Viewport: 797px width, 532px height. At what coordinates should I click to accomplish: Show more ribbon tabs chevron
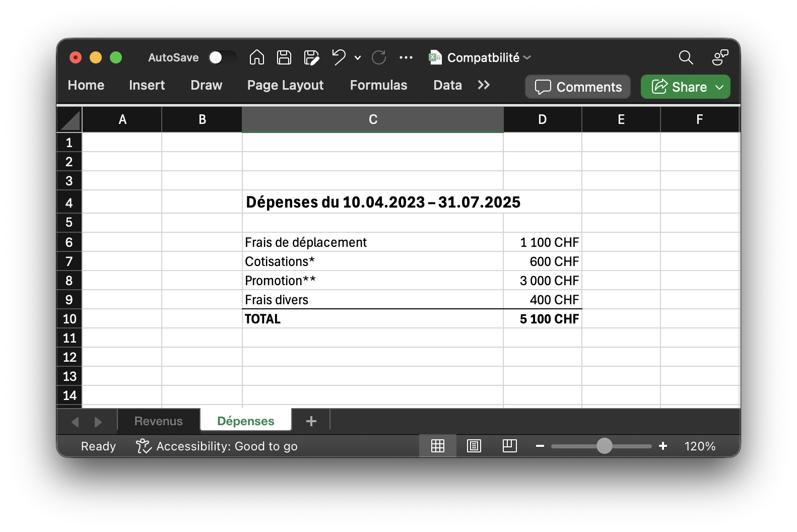tap(484, 85)
